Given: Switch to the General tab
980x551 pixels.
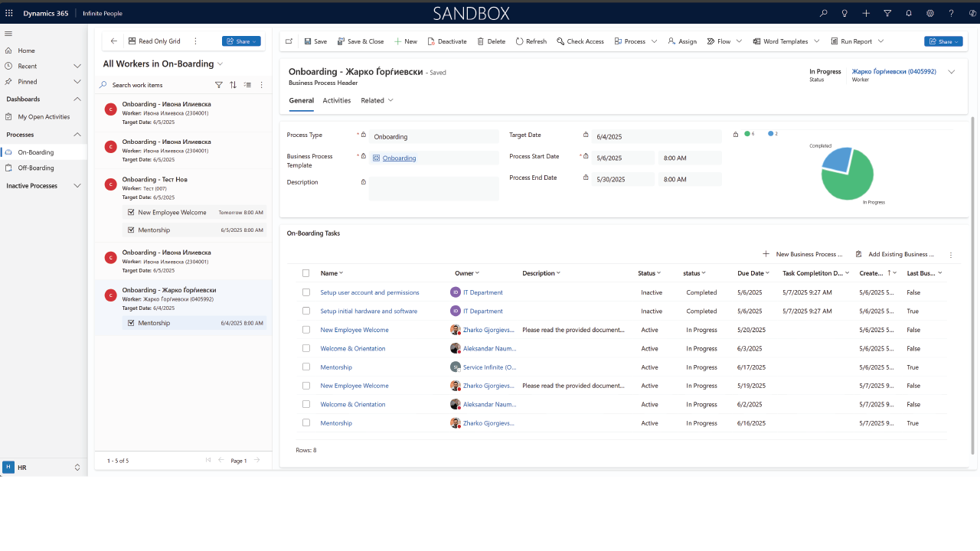Looking at the screenshot, I should tap(301, 100).
